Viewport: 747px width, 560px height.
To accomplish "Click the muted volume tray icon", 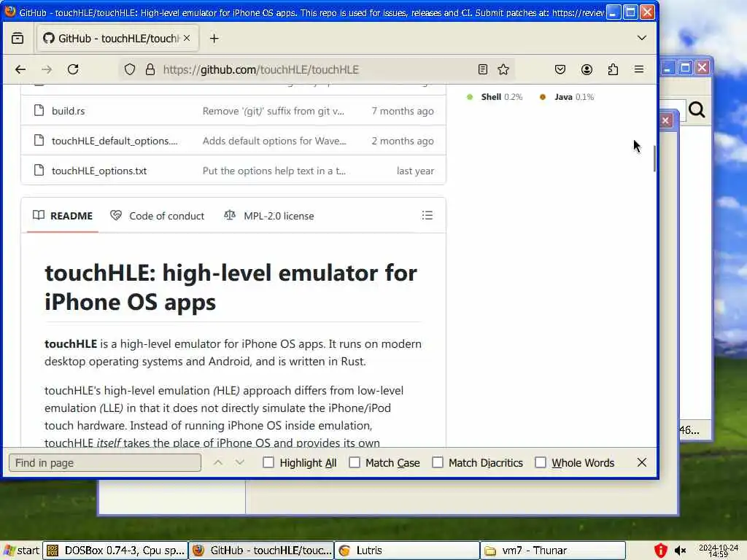I will (681, 551).
